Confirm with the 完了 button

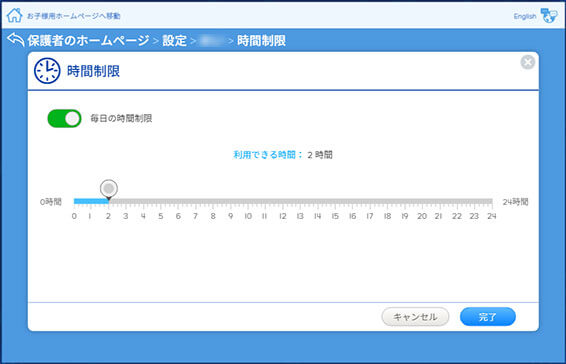pyautogui.click(x=488, y=317)
